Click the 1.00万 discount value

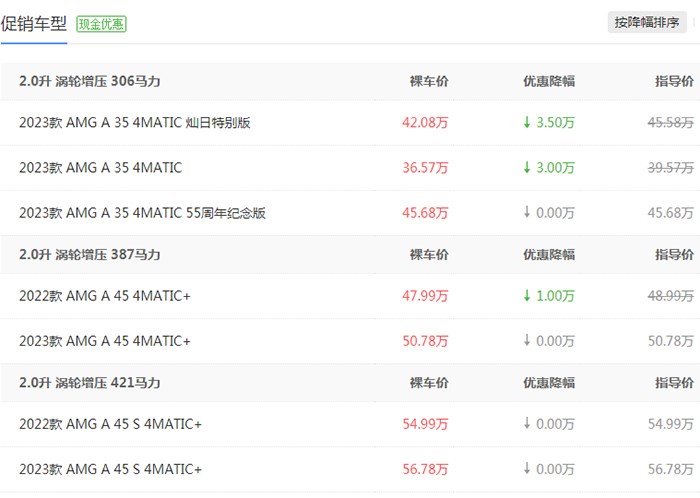click(555, 295)
